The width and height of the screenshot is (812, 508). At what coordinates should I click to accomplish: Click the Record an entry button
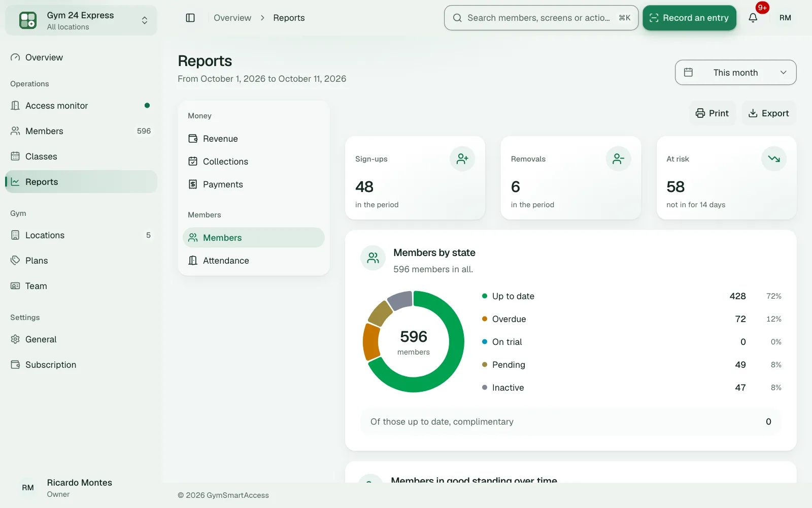(x=689, y=18)
